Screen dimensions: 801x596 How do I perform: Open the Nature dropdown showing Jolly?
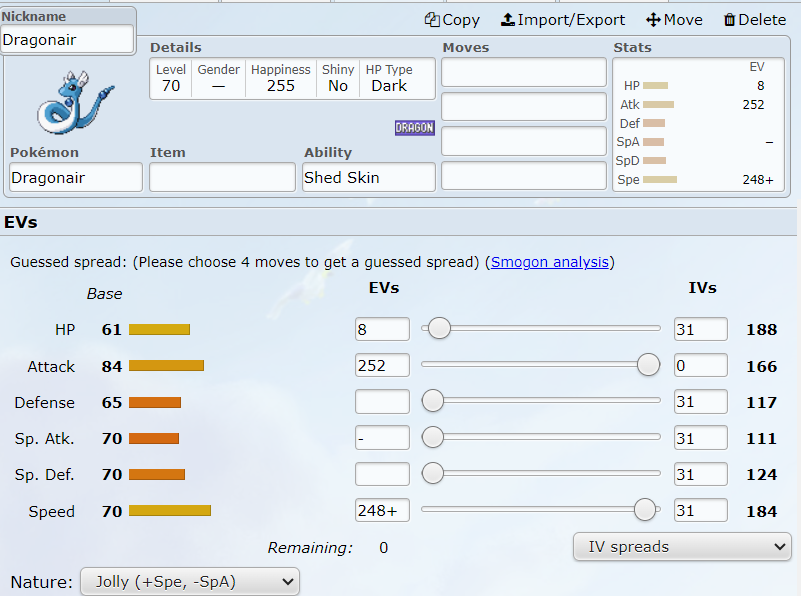tap(189, 581)
